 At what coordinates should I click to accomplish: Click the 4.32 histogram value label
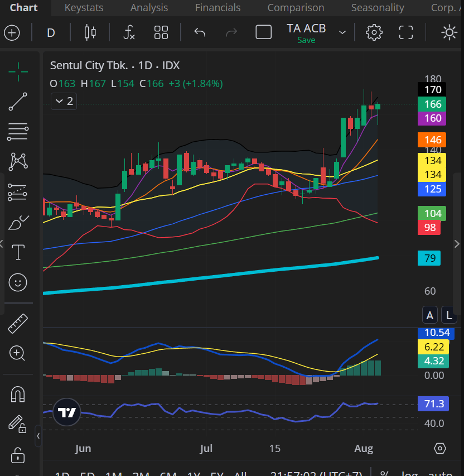point(433,361)
